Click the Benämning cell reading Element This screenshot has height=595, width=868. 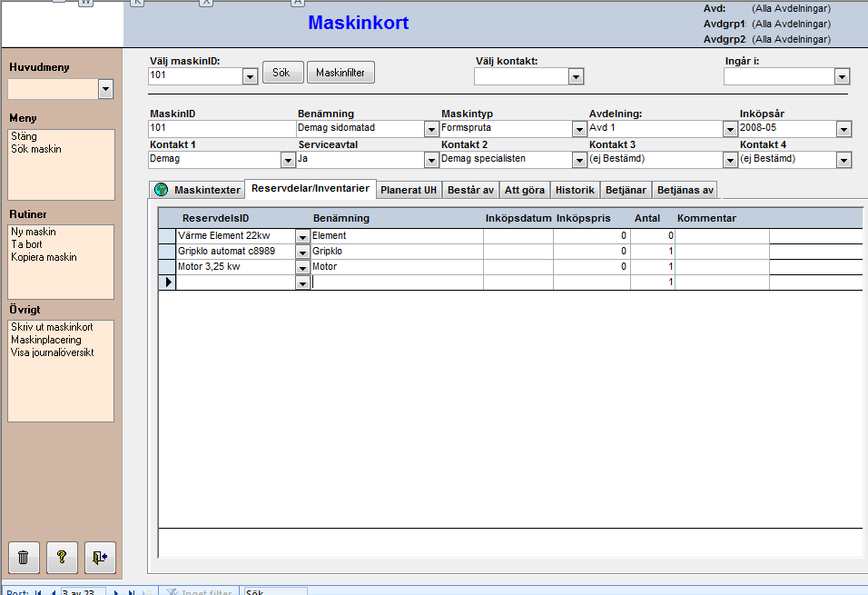click(x=397, y=236)
